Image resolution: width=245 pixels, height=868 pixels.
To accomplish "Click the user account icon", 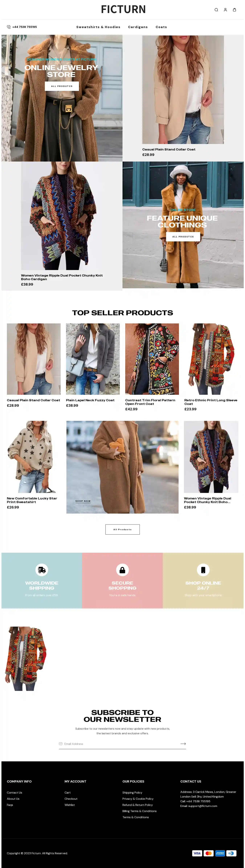I will tap(225, 10).
